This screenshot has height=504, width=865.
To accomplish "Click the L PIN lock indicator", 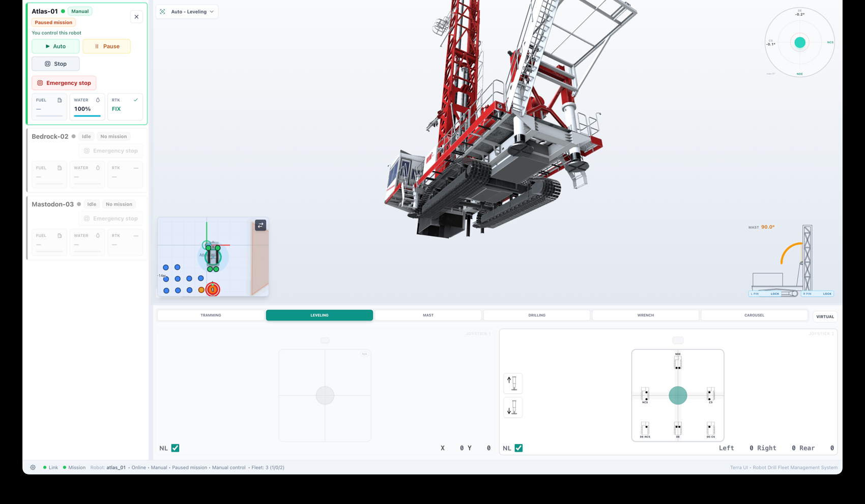I will (x=766, y=293).
